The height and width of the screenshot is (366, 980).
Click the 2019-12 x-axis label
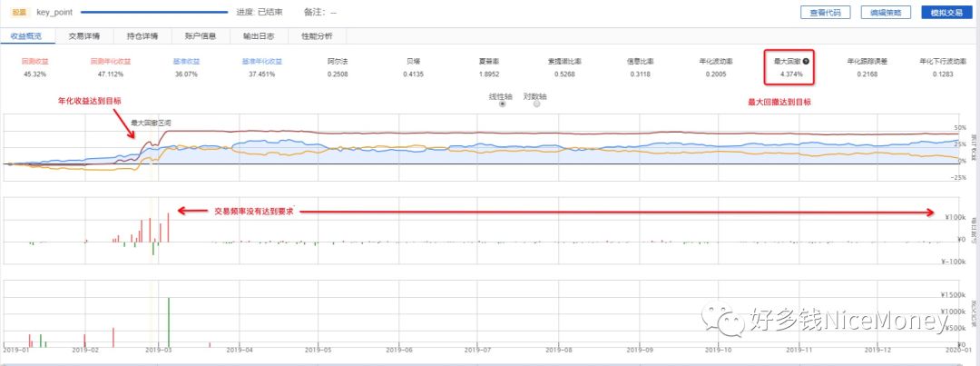[x=877, y=351]
